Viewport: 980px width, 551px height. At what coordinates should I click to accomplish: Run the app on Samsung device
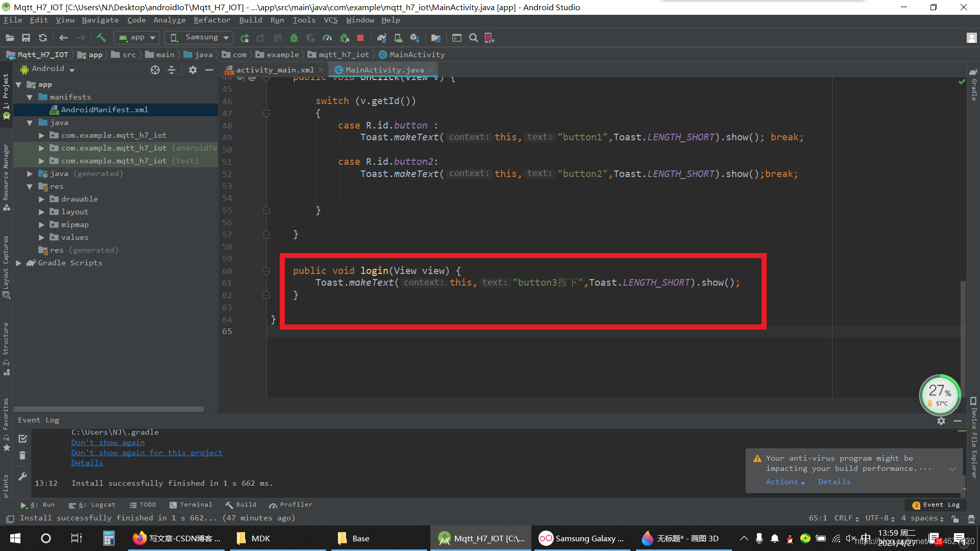click(244, 37)
